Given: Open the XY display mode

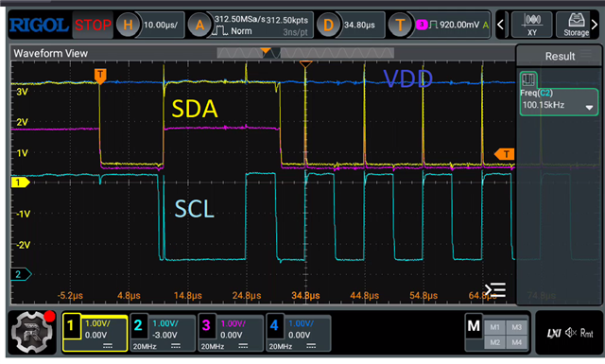Looking at the screenshot, I should (x=531, y=26).
